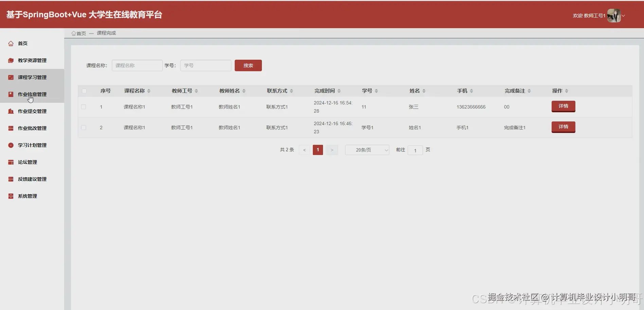Click phone number 13623666666

click(471, 107)
